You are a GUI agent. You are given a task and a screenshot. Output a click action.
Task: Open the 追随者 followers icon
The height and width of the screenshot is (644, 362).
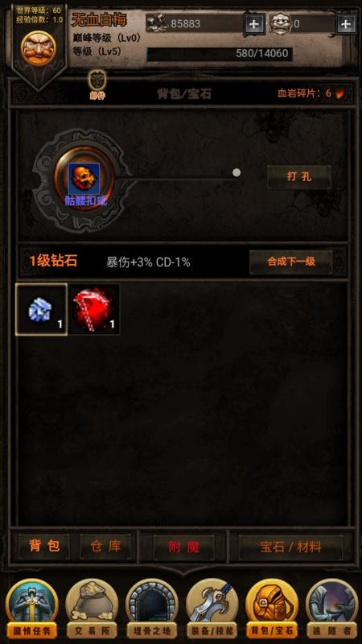pos(331,609)
